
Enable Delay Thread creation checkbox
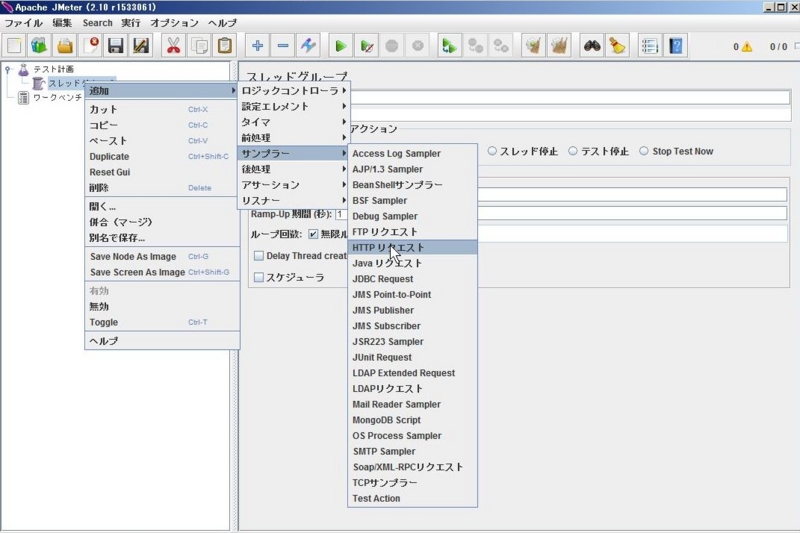tap(259, 256)
